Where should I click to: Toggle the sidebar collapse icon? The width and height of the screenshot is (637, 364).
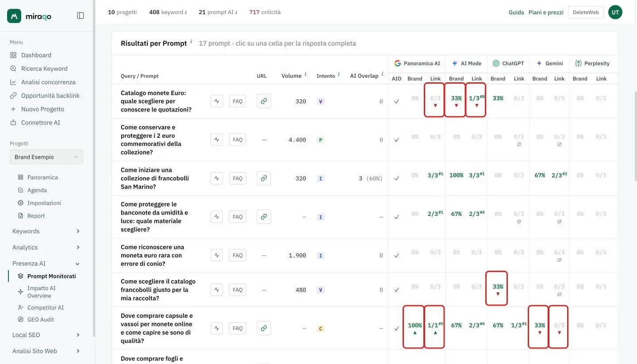tap(81, 15)
